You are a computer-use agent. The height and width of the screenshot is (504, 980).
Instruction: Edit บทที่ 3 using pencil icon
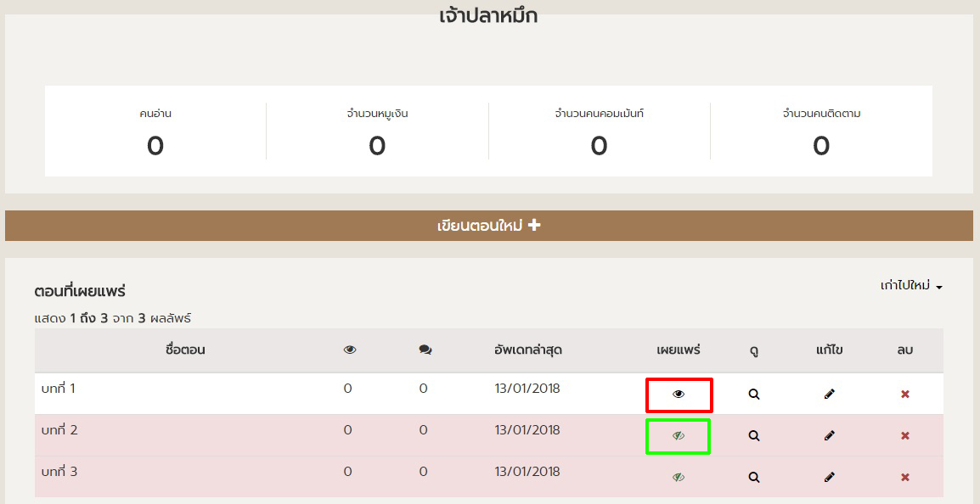click(830, 478)
